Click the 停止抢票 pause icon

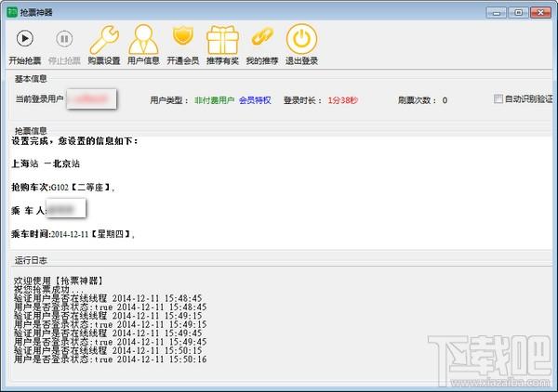click(x=64, y=38)
